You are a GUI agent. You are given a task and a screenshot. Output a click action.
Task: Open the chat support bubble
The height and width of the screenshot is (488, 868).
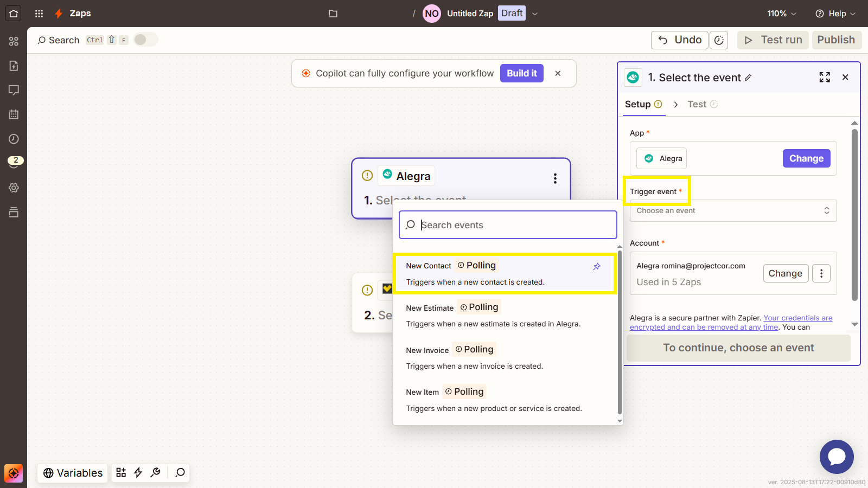pos(837,457)
